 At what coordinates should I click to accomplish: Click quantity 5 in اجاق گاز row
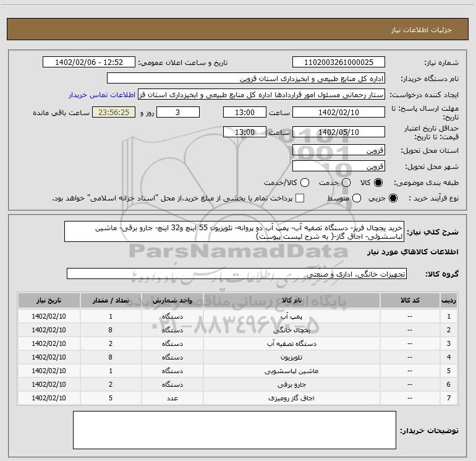[111, 398]
